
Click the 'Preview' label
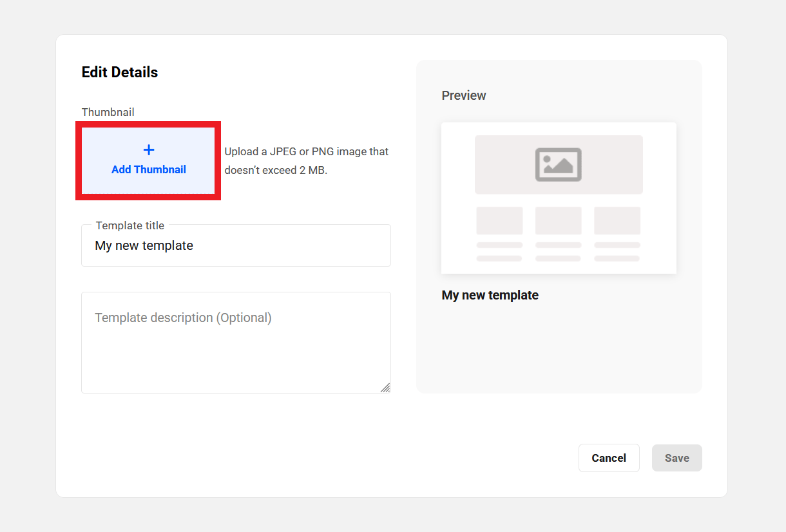point(464,95)
